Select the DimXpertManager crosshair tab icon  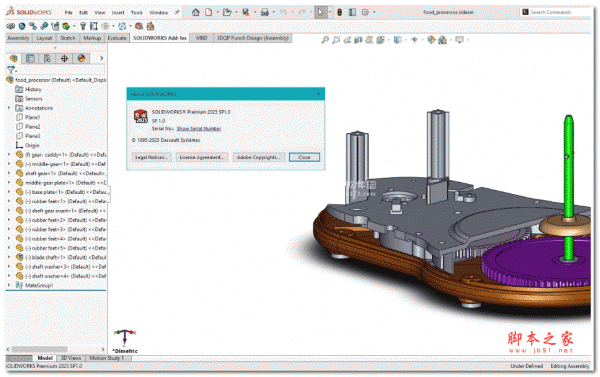(x=64, y=58)
